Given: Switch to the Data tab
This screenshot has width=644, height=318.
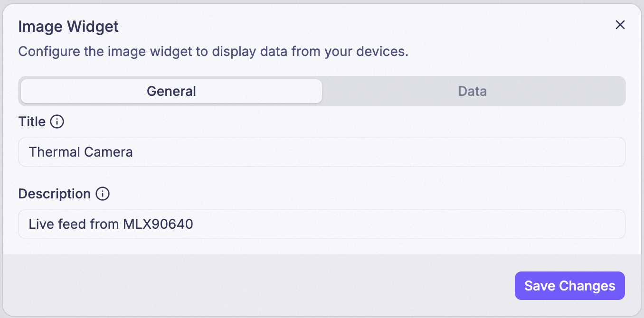Looking at the screenshot, I should [x=473, y=91].
